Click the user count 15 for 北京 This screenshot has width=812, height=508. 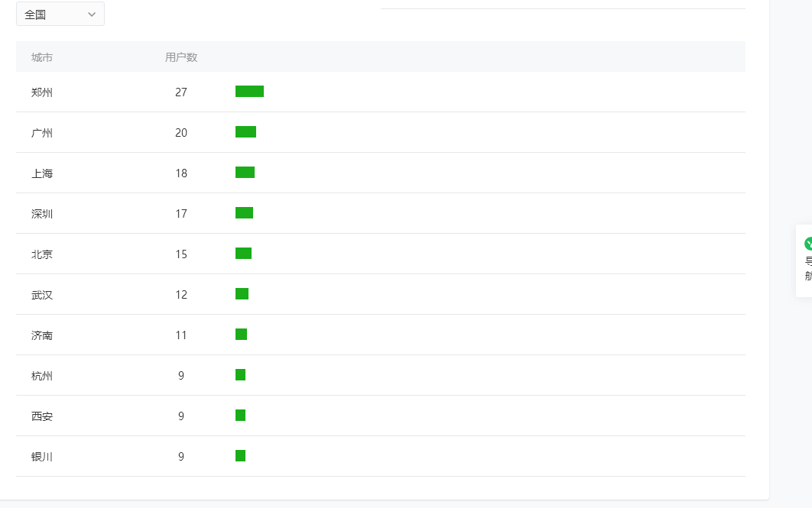click(181, 254)
